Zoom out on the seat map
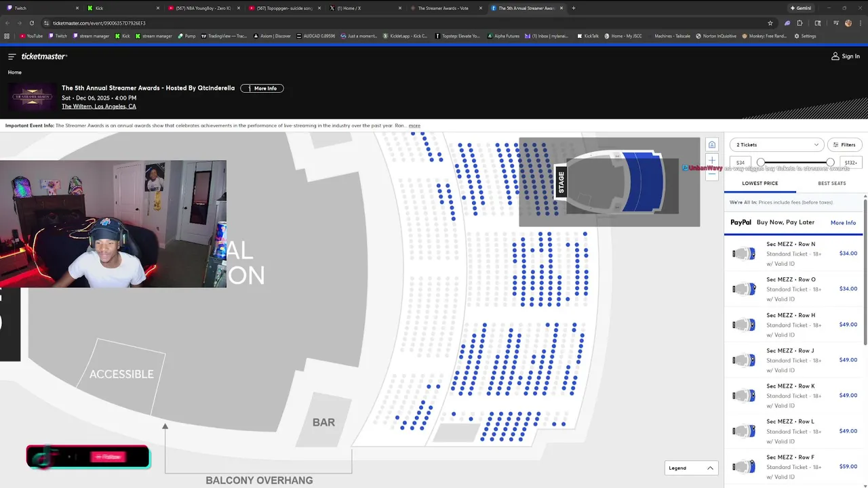 pos(711,174)
